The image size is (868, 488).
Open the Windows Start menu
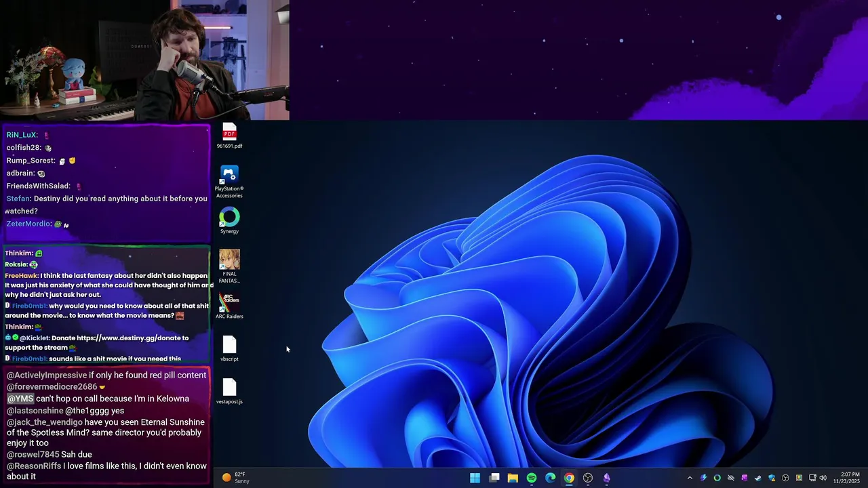tap(475, 478)
